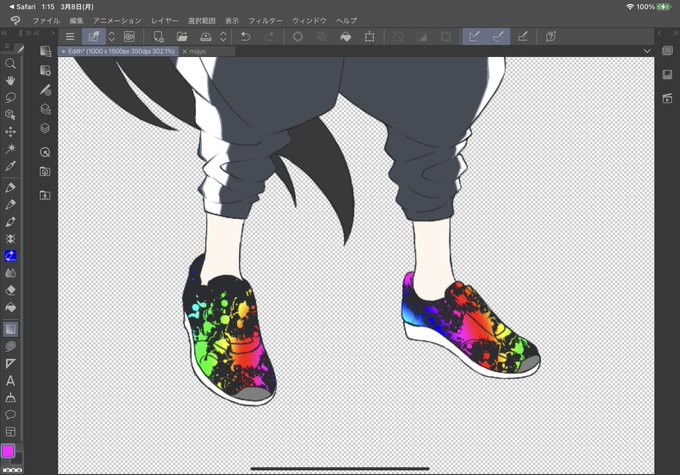Screen dimensions: 680x475
Task: Select the Contour line paint tool
Action: point(10,346)
